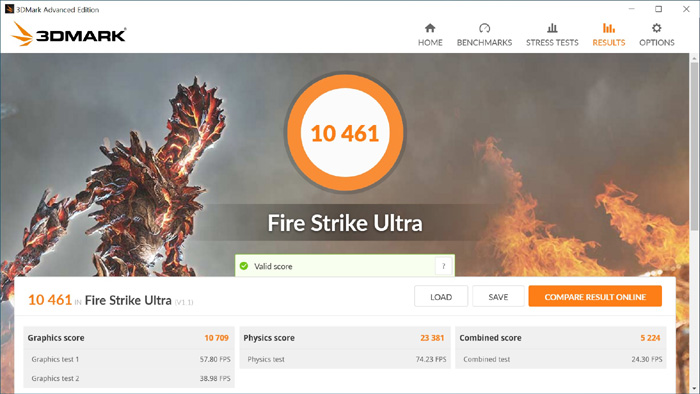
Task: Select Stress Tests bar chart icon
Action: (x=552, y=28)
